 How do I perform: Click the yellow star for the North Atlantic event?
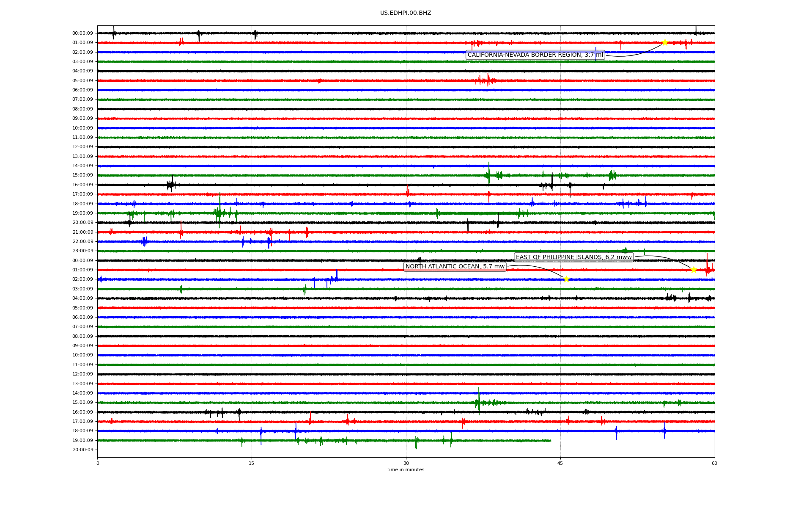(566, 279)
